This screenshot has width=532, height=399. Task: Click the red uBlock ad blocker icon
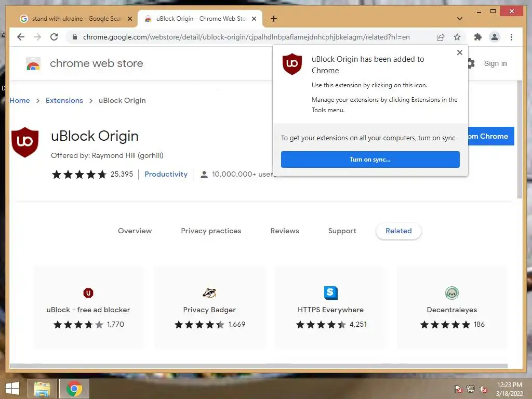coord(88,293)
